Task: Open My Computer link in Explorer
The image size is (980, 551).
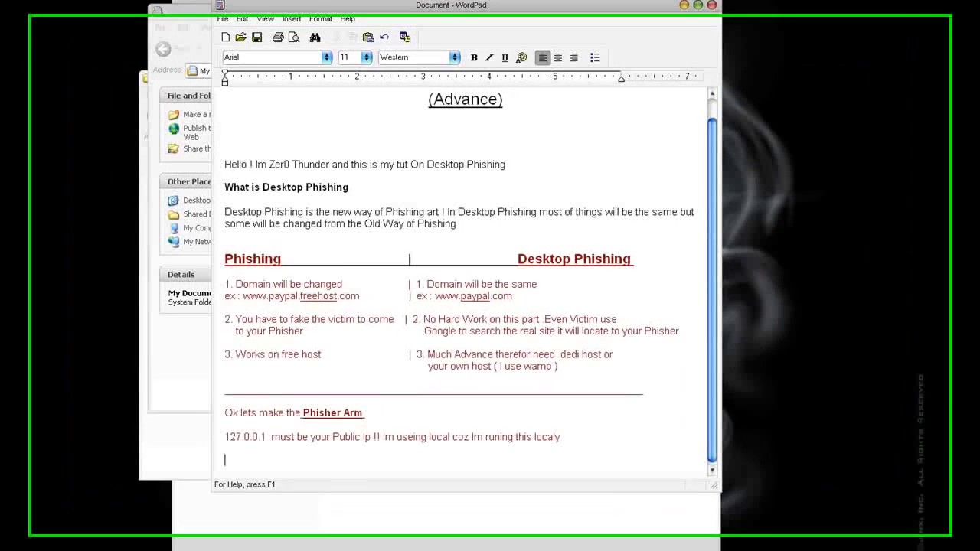Action: [x=190, y=228]
